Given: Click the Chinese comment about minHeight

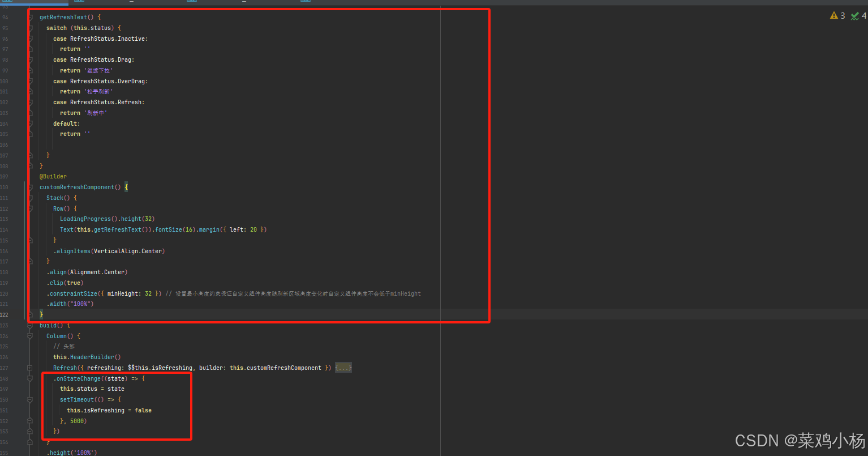Looking at the screenshot, I should point(293,293).
